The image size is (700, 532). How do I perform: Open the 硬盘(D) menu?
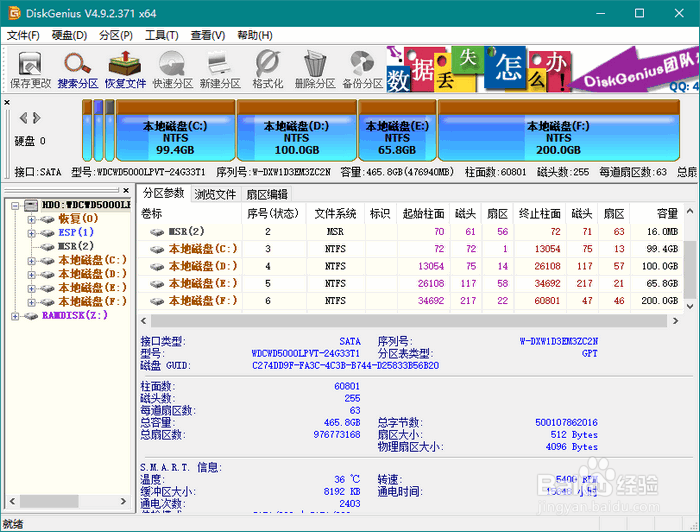[x=69, y=35]
